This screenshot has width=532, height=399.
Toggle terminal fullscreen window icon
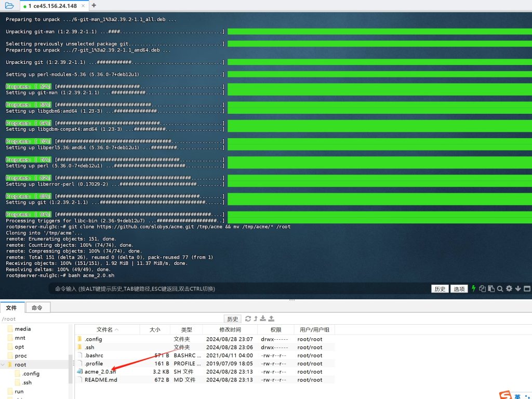[527, 289]
